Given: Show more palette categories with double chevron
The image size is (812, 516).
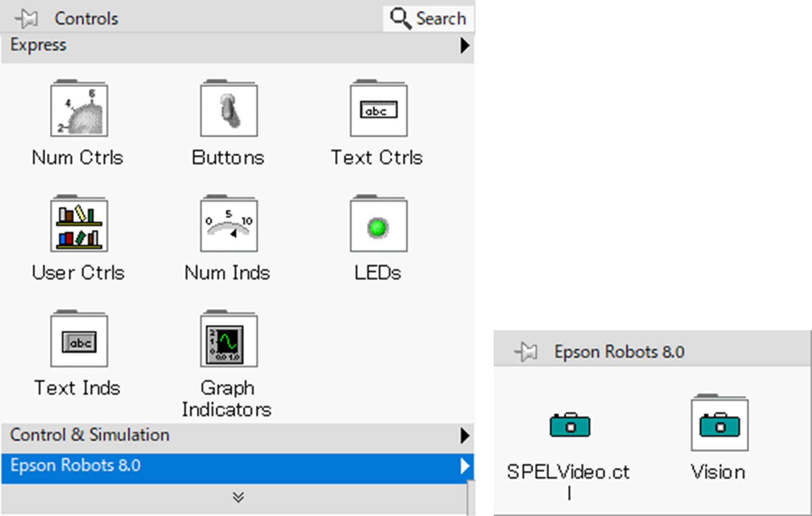Looking at the screenshot, I should (238, 498).
